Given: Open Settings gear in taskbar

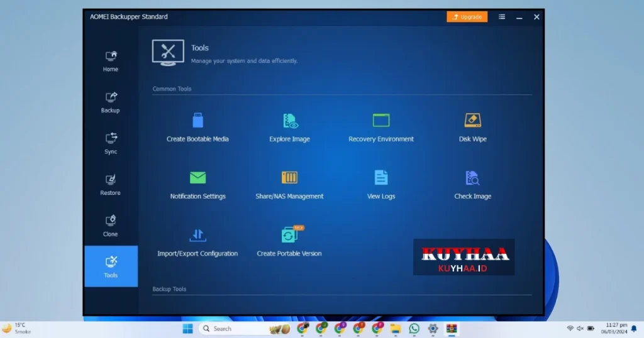Looking at the screenshot, I should [x=433, y=329].
